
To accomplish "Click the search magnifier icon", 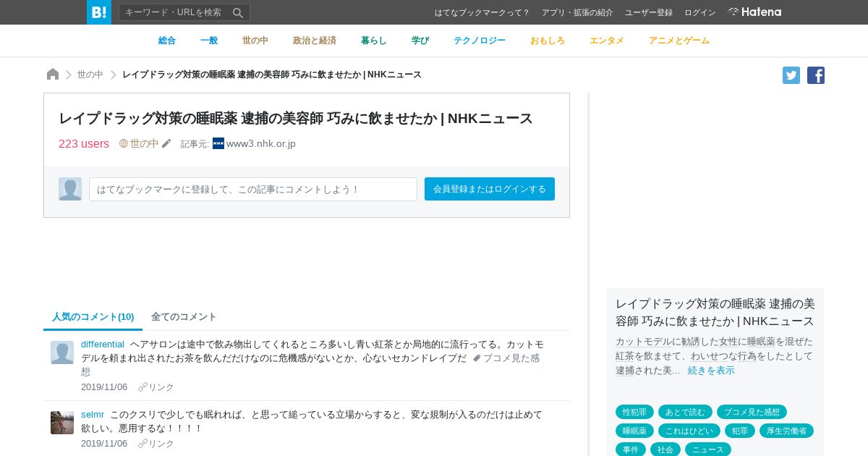I will [x=238, y=12].
